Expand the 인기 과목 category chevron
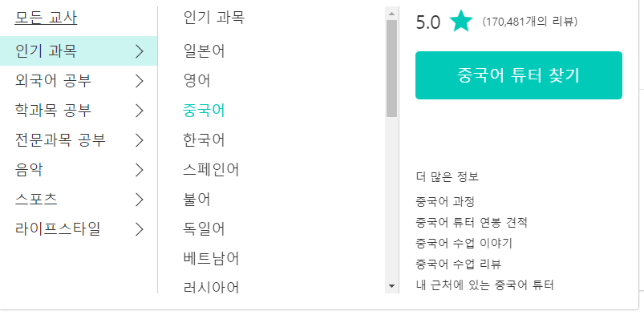Viewport: 644px width, 323px height. (x=140, y=52)
